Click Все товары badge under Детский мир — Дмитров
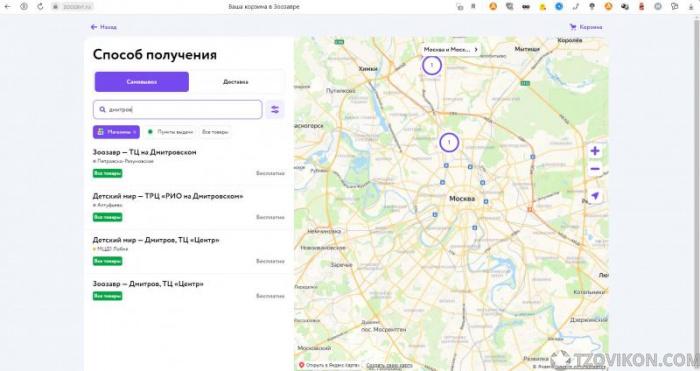The image size is (700, 371). point(108,261)
